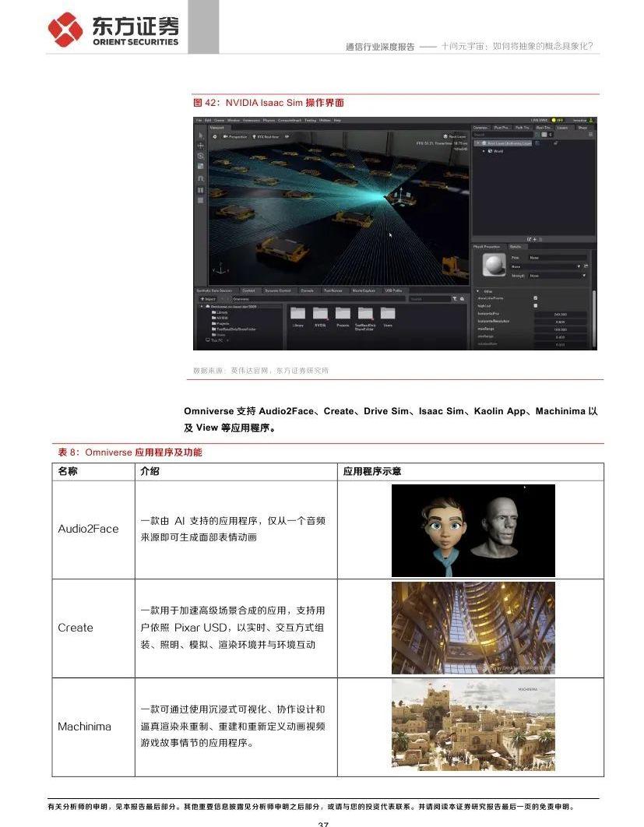Open the Users folder icon
The height and width of the screenshot is (827, 644).
388,313
